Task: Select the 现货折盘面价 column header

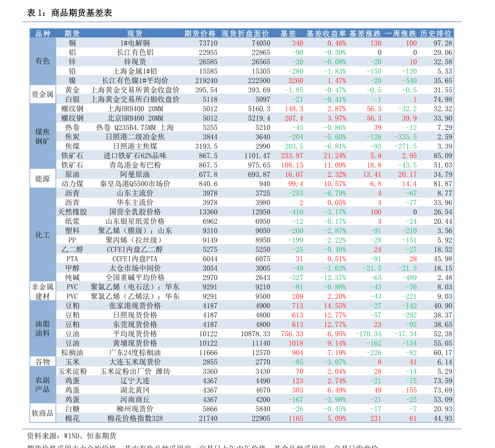Action: [245, 34]
